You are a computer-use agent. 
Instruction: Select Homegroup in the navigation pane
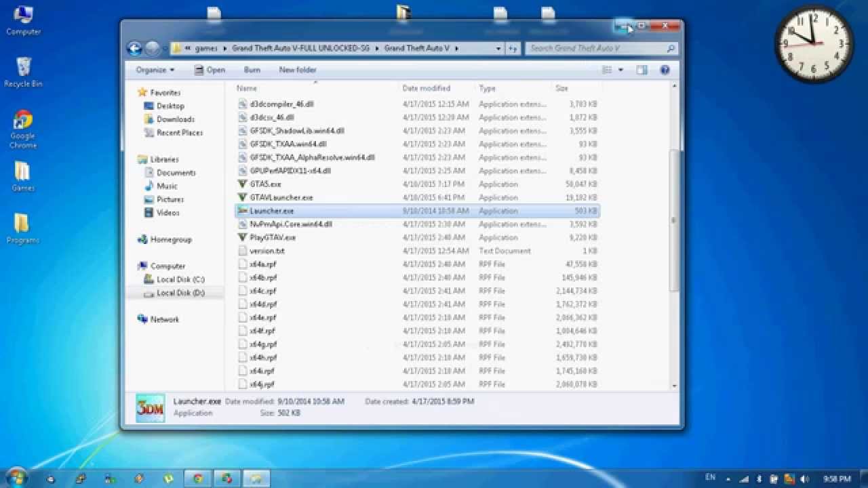(171, 239)
